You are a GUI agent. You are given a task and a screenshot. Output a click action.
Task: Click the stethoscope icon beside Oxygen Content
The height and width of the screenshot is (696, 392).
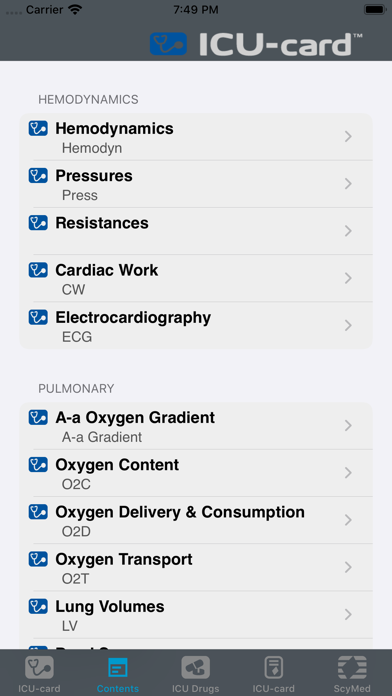click(38, 464)
